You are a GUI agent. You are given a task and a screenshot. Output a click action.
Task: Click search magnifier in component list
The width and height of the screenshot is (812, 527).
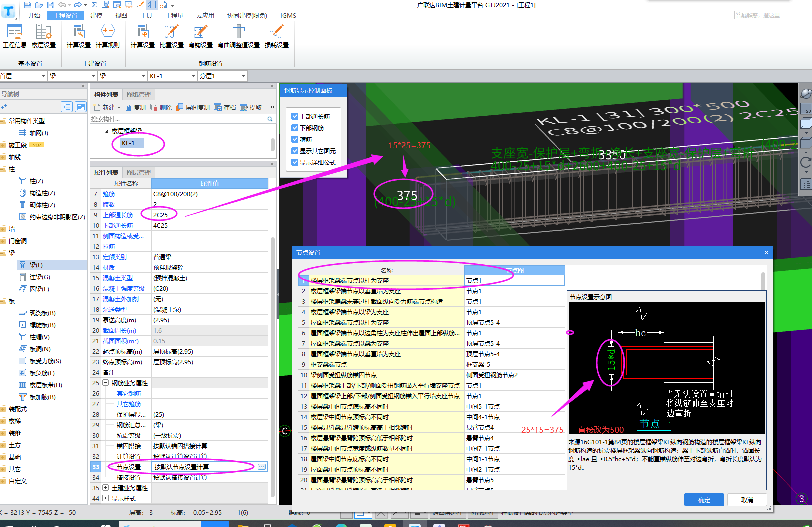[270, 119]
